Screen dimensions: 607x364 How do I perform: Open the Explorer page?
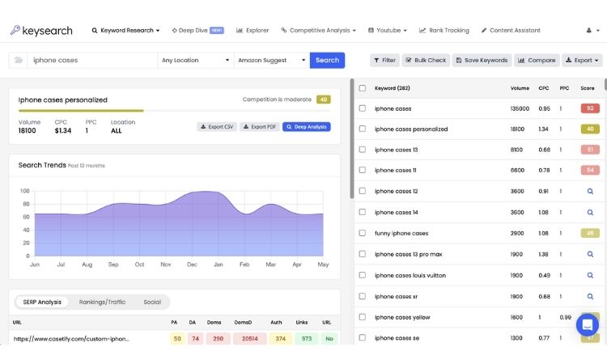click(x=253, y=31)
